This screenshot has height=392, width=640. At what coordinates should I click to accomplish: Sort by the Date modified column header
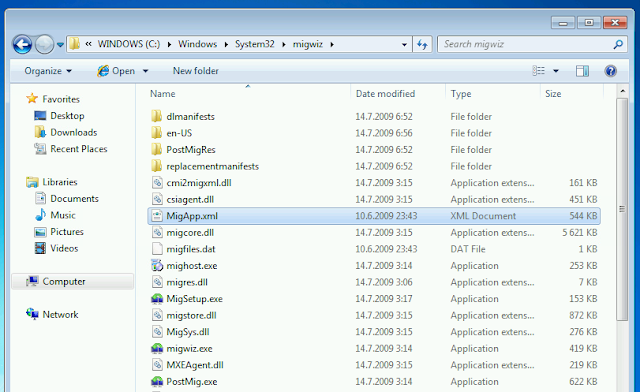[385, 94]
